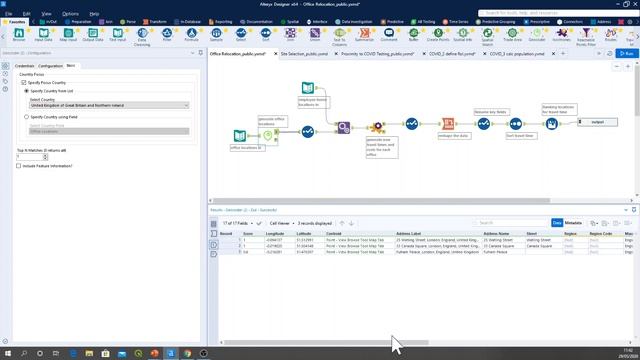Switch to the Favorites palette tab

click(15, 22)
